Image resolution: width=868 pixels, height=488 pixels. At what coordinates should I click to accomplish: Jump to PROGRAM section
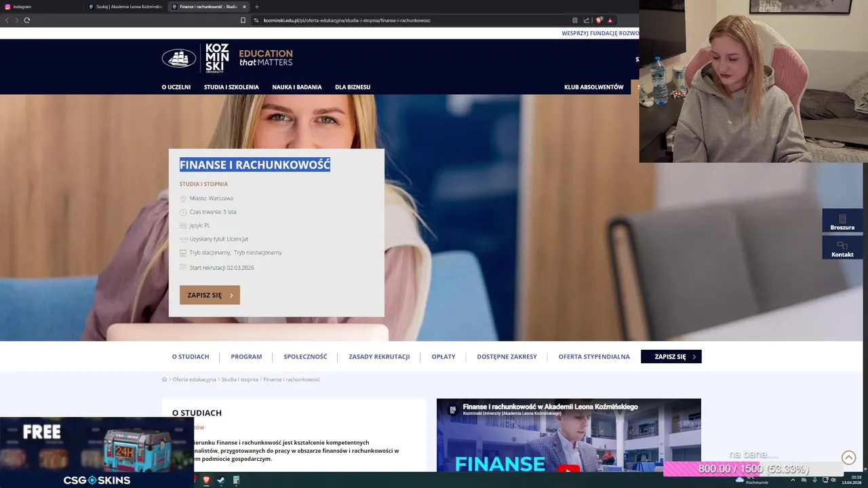(246, 357)
